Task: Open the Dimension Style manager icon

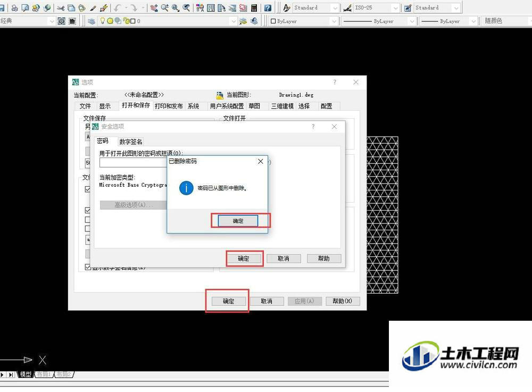Action: click(347, 8)
